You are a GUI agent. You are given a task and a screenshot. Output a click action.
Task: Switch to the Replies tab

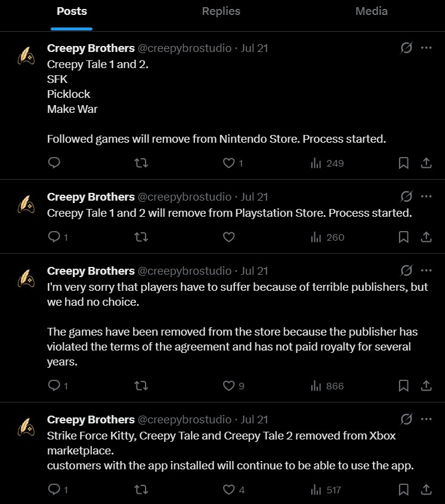(x=221, y=11)
